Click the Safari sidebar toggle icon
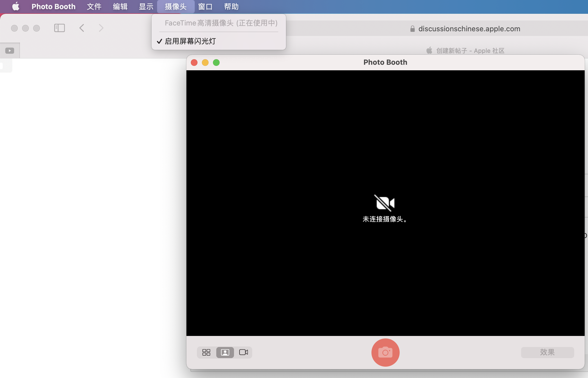Screen dimensions: 588x378 59,28
